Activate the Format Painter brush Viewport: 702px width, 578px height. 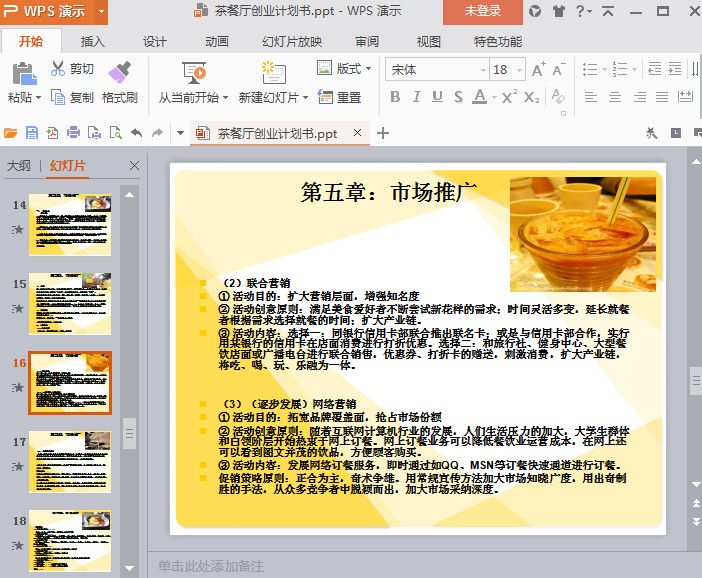click(x=119, y=72)
